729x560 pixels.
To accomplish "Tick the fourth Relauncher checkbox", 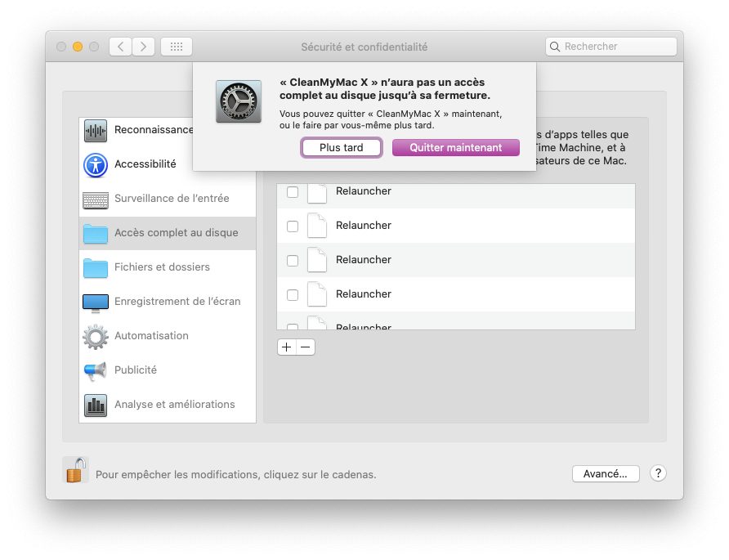I will pos(293,295).
